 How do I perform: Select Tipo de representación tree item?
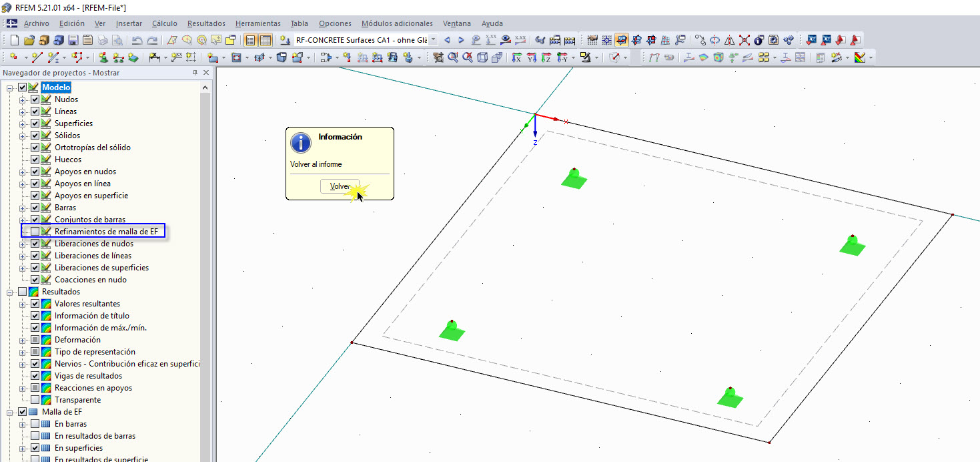pyautogui.click(x=95, y=352)
